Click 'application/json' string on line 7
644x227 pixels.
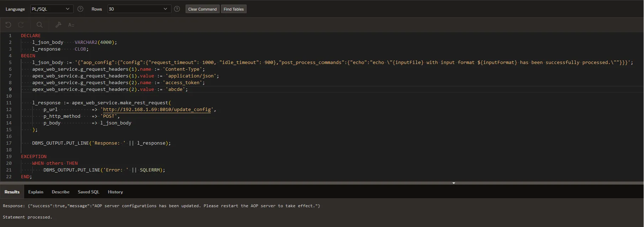tap(191, 76)
